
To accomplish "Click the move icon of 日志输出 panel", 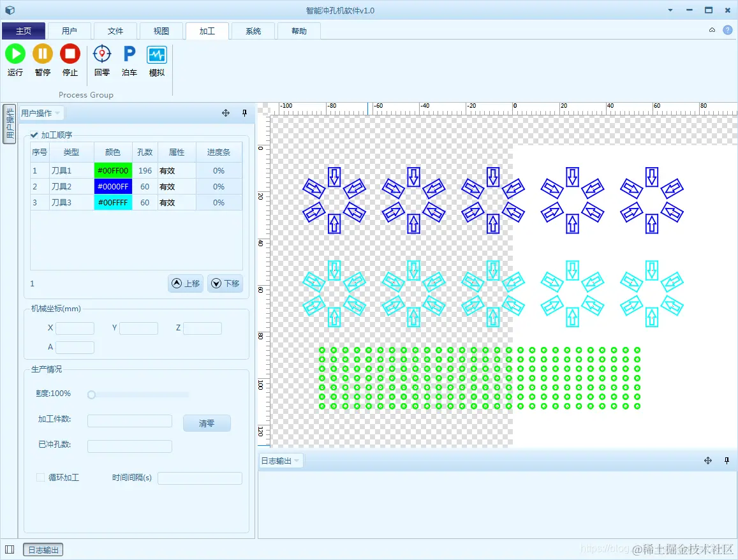I will (x=708, y=461).
